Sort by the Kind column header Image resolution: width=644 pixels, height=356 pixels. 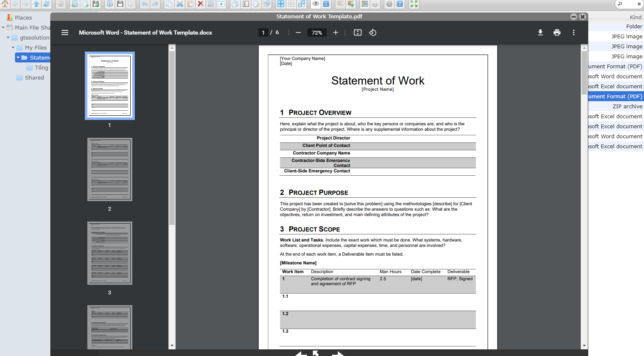coord(635,17)
